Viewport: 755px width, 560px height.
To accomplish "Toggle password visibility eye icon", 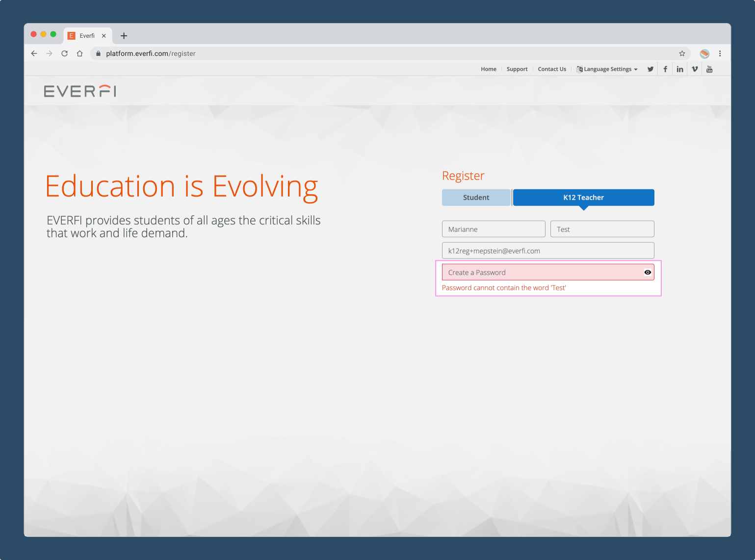I will [x=648, y=272].
